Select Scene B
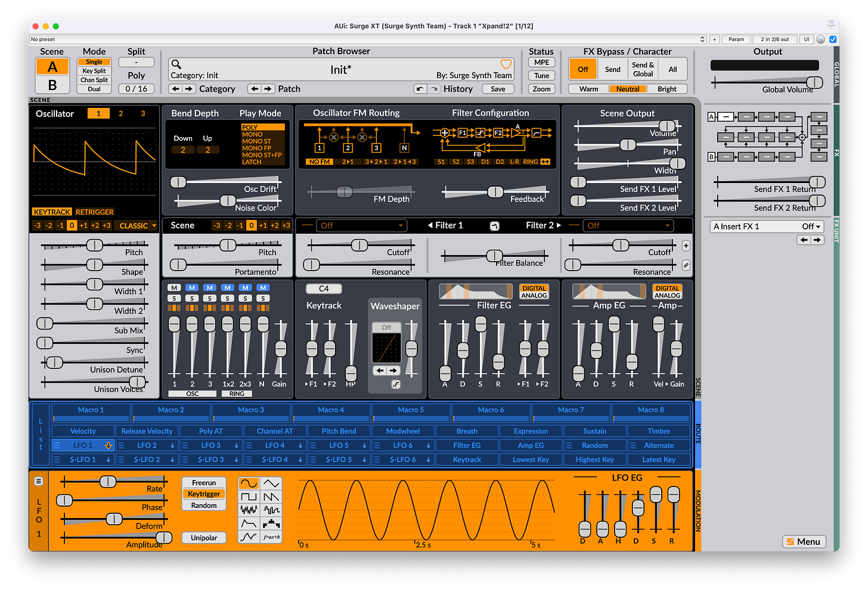This screenshot has height=589, width=868. 52,85
